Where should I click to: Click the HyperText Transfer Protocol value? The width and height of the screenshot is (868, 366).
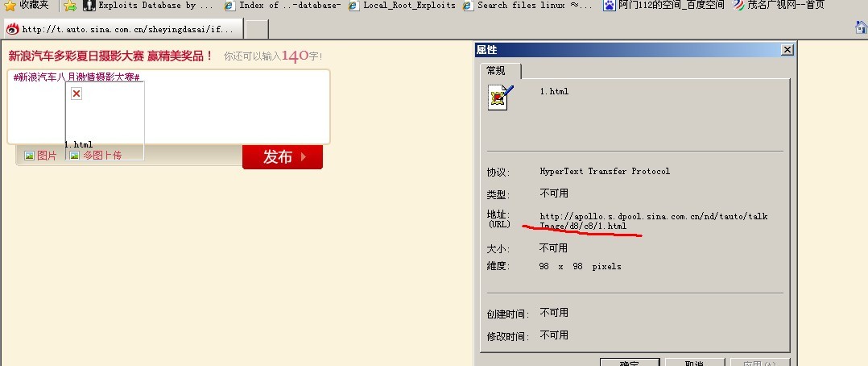pos(605,172)
